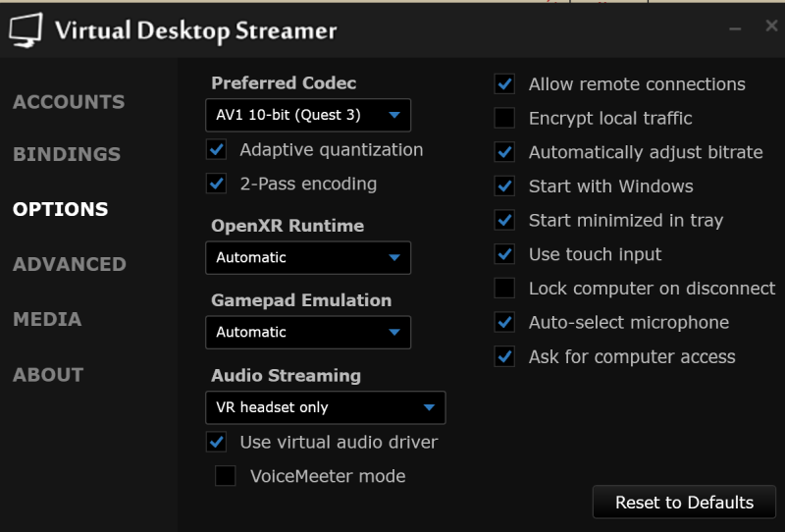Click the Reset to Defaults button
785x532 pixels.
[684, 503]
